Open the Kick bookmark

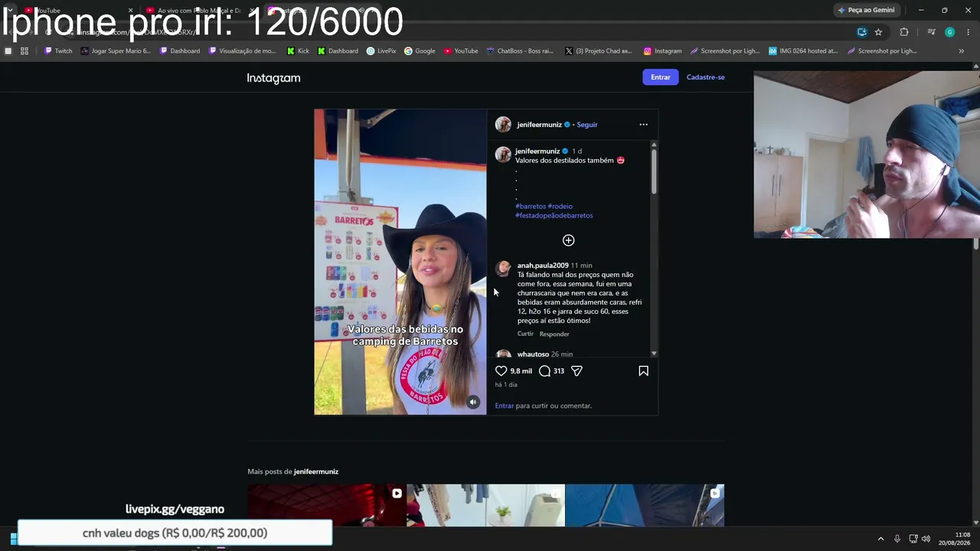(x=298, y=51)
